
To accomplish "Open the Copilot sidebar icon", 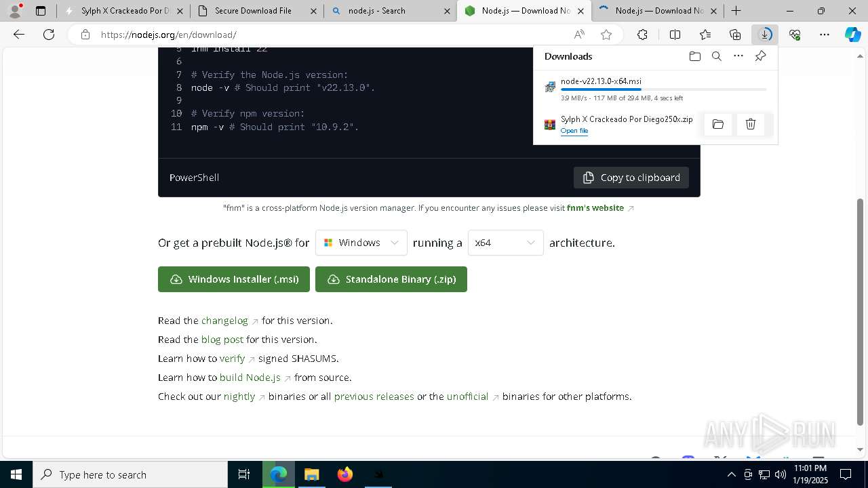I will click(852, 35).
